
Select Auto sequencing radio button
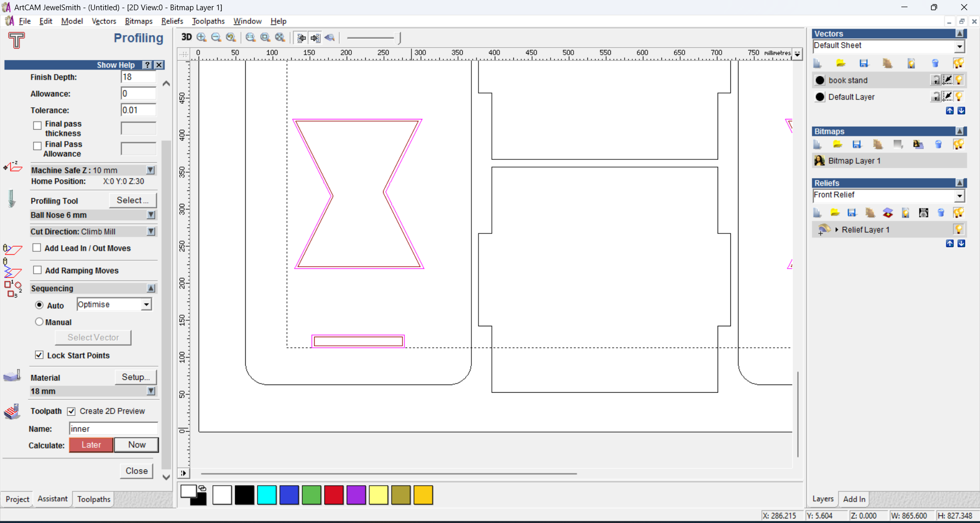pos(39,305)
